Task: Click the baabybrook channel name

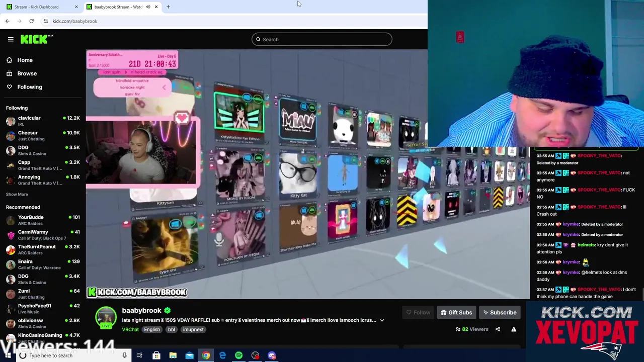Action: pos(141,311)
